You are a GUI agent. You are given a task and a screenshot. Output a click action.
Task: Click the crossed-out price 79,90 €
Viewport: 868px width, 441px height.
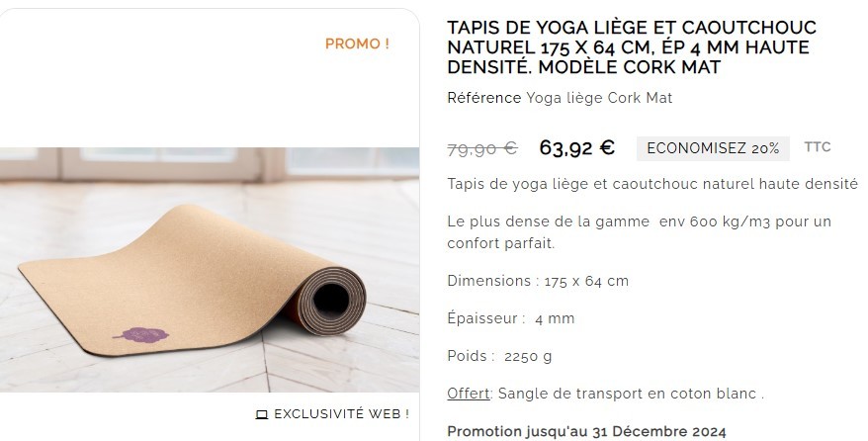482,148
